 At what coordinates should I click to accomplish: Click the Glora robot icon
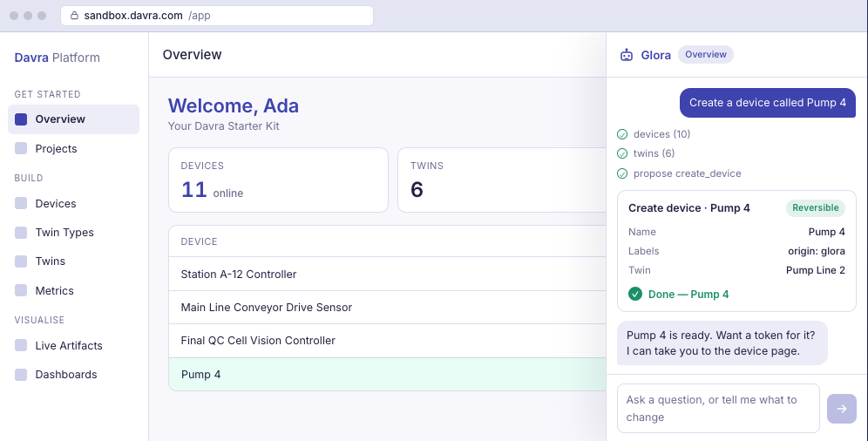tap(626, 54)
